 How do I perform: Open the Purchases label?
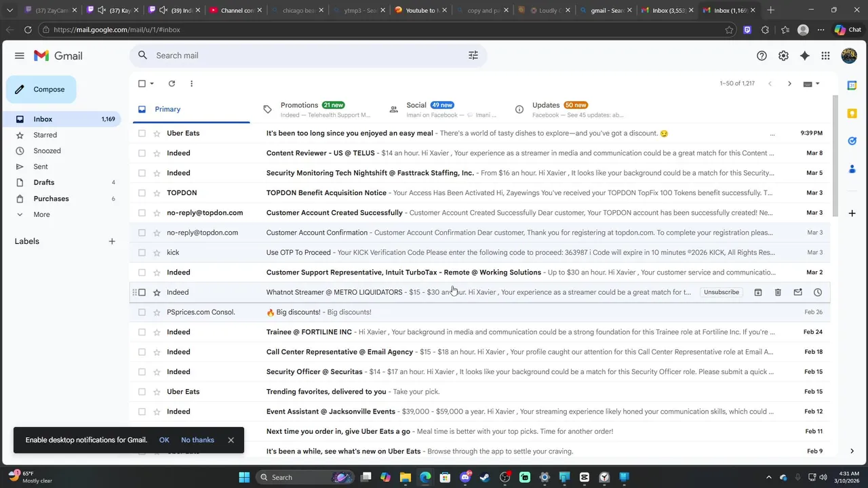(x=51, y=199)
